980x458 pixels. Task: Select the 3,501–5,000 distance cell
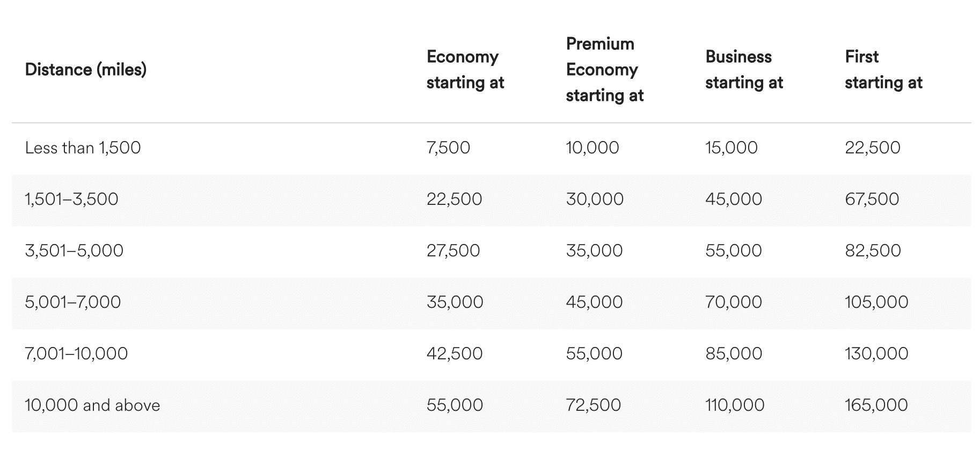click(74, 251)
